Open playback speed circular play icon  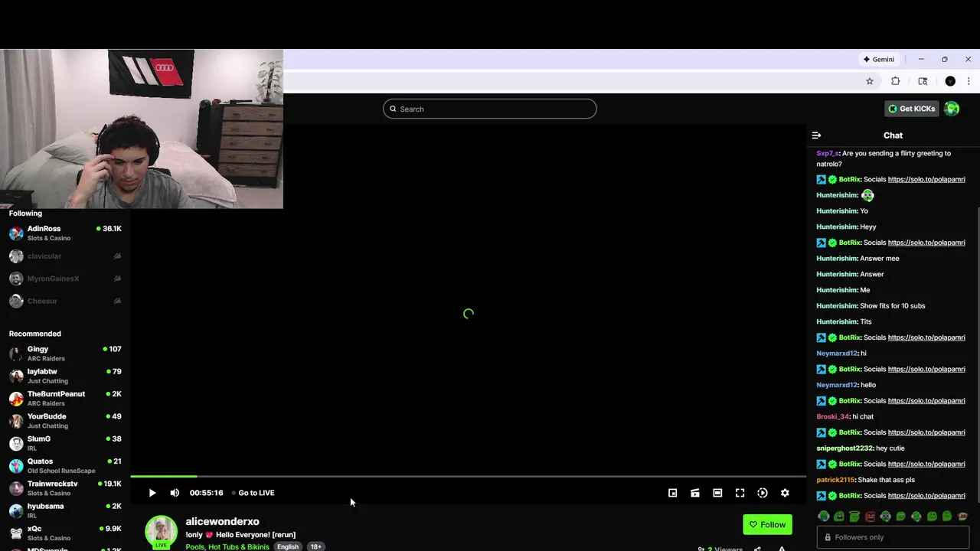[x=763, y=493]
